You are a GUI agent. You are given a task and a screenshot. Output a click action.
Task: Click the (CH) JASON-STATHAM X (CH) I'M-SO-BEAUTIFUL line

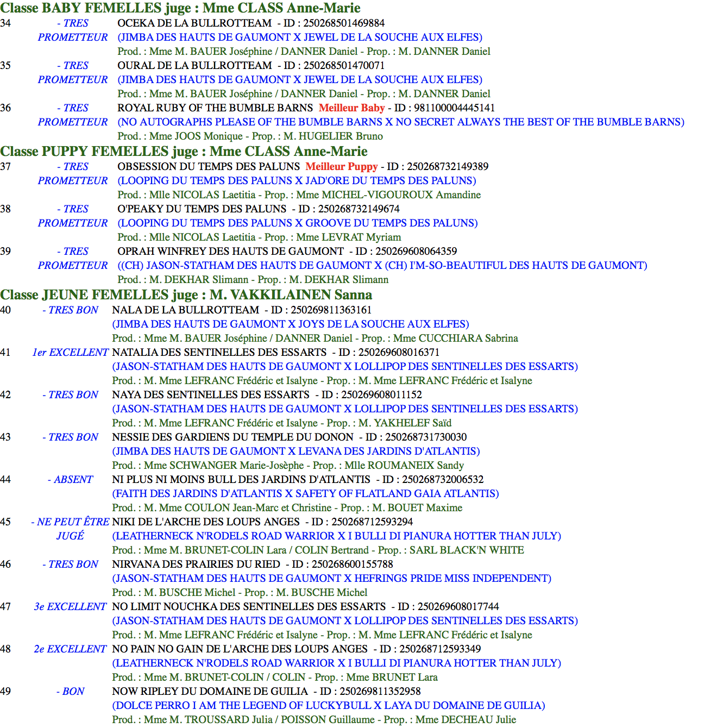pos(382,265)
